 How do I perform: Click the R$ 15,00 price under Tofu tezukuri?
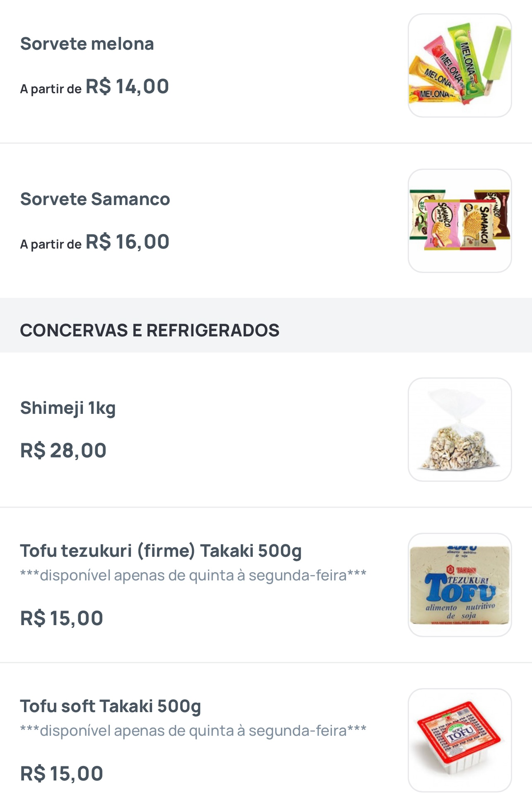pos(62,618)
